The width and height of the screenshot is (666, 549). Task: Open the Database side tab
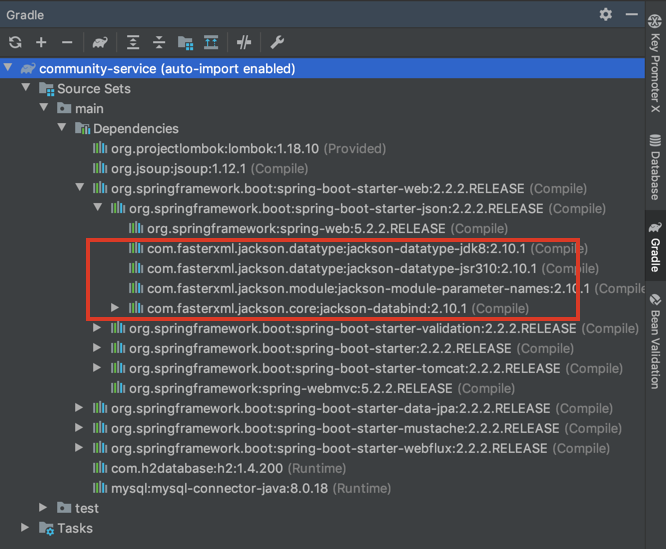(x=655, y=167)
